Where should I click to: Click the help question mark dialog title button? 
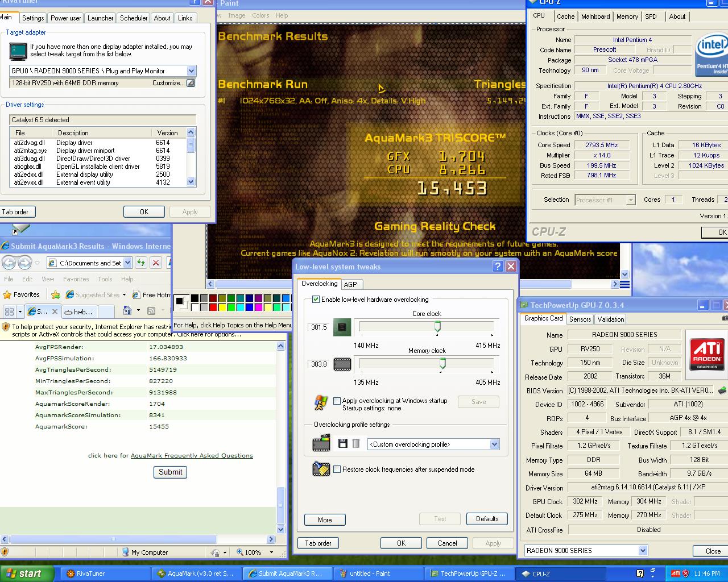(498, 267)
